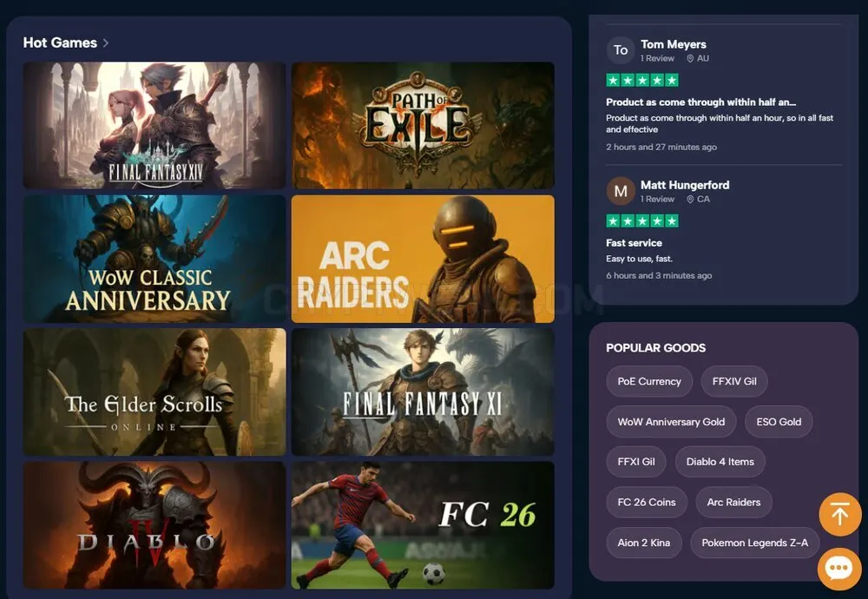Viewport: 868px width, 599px height.
Task: Click Tom Meyers five-star rating
Action: [642, 80]
